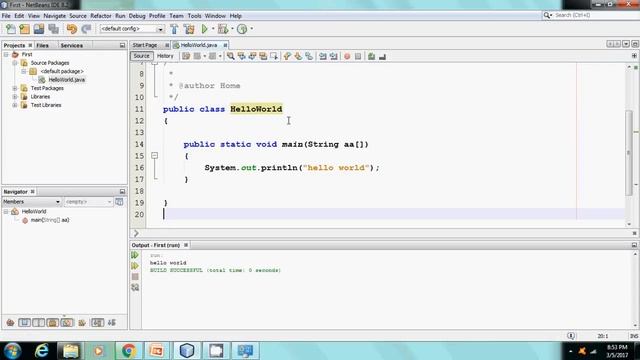Click the Stop Macro Recording icon in editor toolbar
The width and height of the screenshot is (640, 360).
[358, 56]
